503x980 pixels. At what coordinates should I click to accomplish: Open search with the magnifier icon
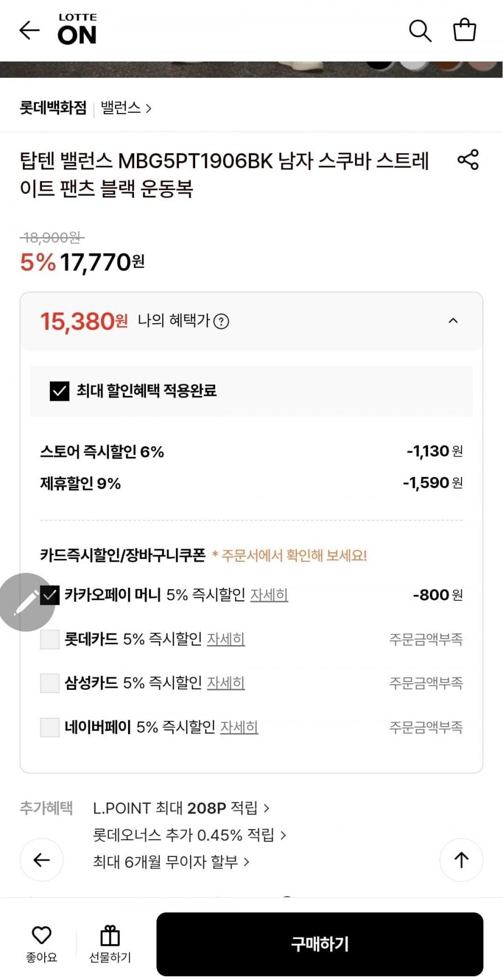[420, 31]
